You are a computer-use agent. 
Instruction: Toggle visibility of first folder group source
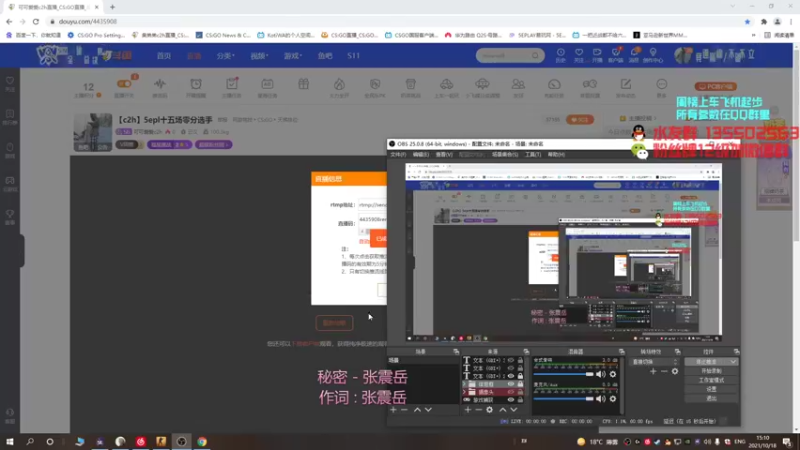click(x=511, y=384)
